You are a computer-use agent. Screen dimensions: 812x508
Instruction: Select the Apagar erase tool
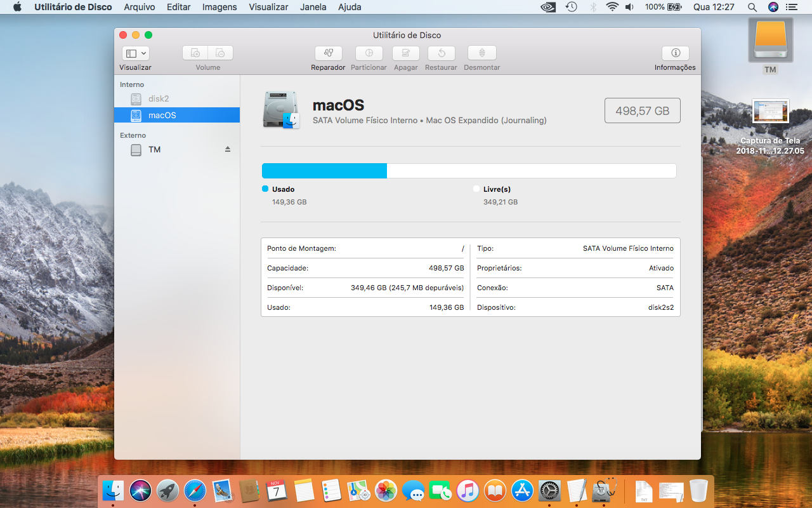[x=406, y=53]
